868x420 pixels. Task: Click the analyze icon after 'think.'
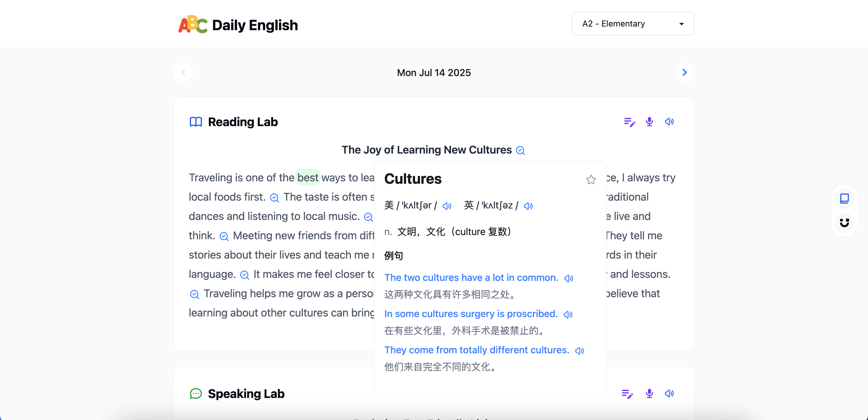[224, 236]
